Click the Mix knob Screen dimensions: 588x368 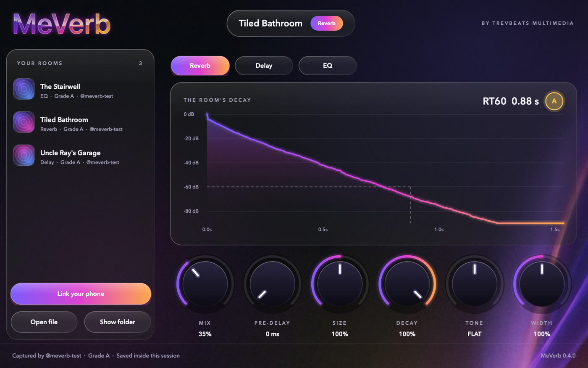point(205,283)
